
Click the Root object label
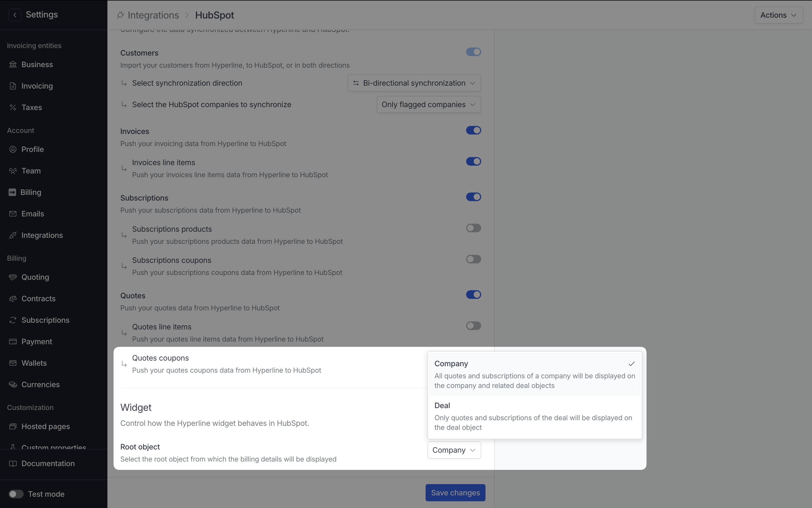point(140,447)
